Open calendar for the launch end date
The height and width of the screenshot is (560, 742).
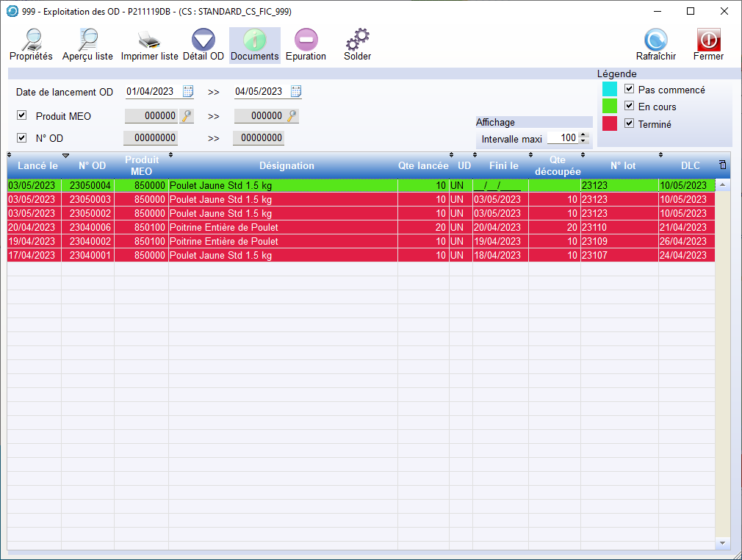tap(296, 92)
